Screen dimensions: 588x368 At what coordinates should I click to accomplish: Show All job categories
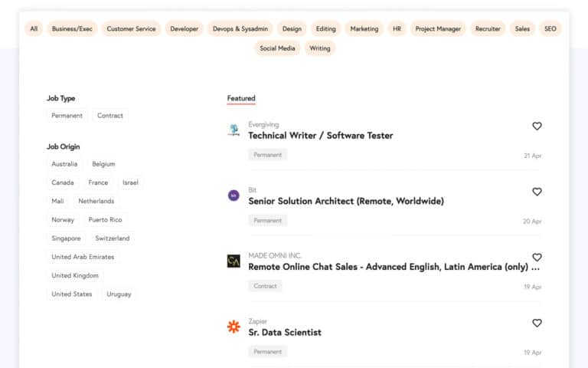pos(34,29)
